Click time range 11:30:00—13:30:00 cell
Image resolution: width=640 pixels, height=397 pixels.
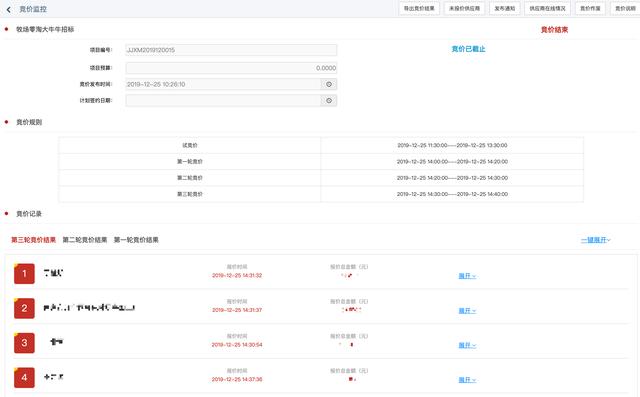click(452, 145)
